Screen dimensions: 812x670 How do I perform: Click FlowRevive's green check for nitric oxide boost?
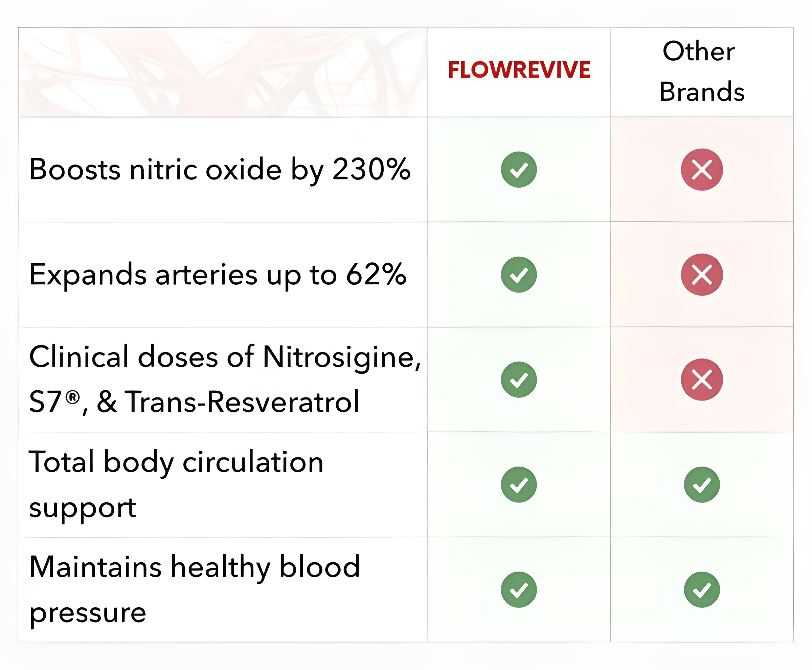(519, 169)
